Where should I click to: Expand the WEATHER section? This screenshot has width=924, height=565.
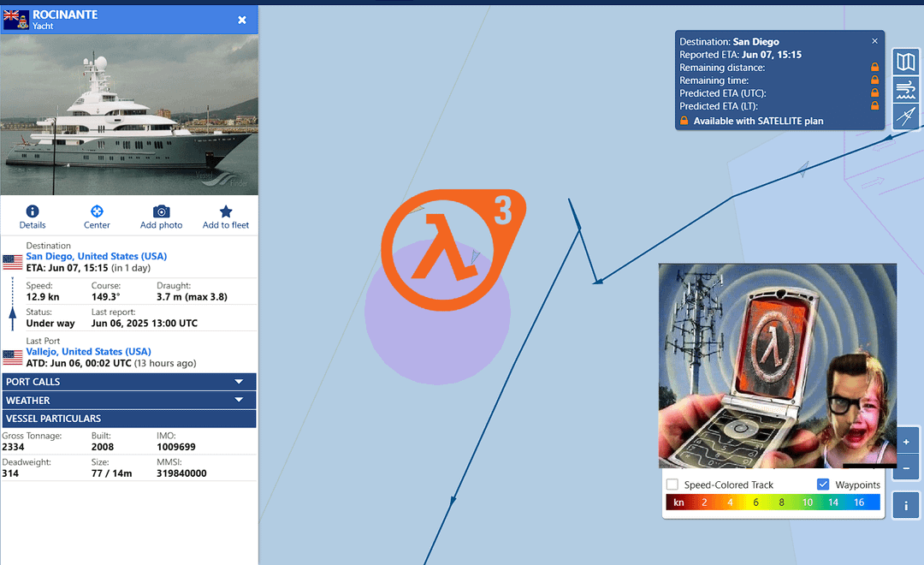pyautogui.click(x=128, y=401)
